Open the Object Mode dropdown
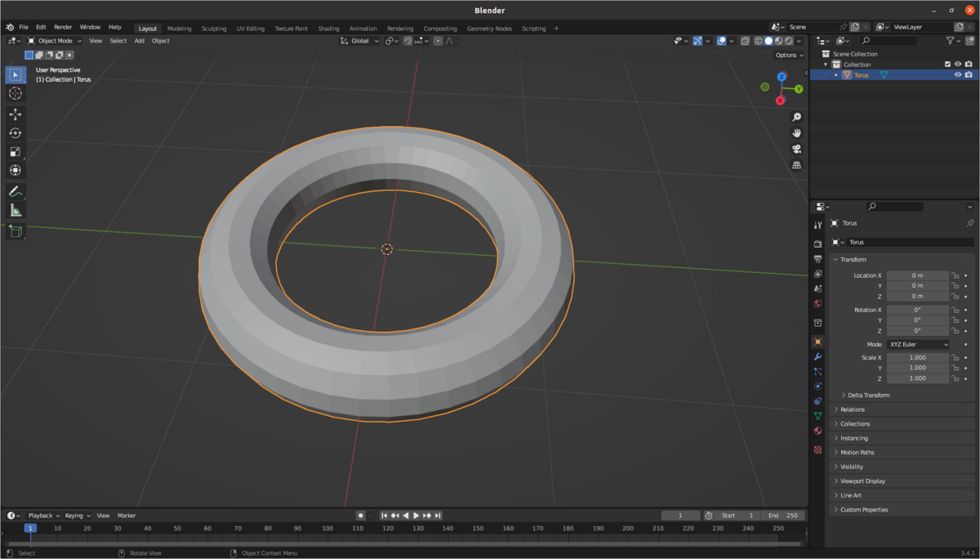 pyautogui.click(x=55, y=41)
